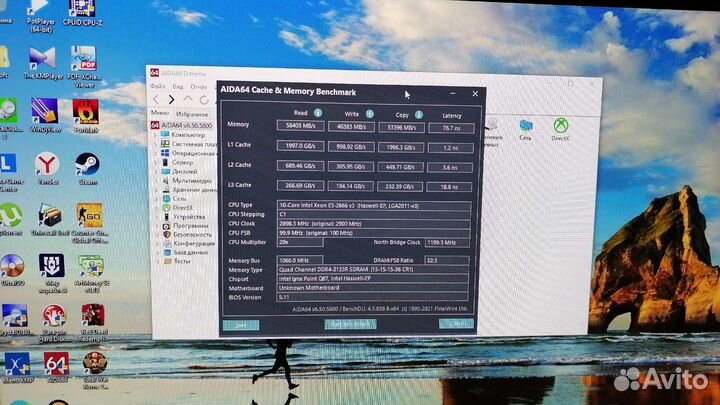Open ArtMoney SE desktop icon

[90, 274]
